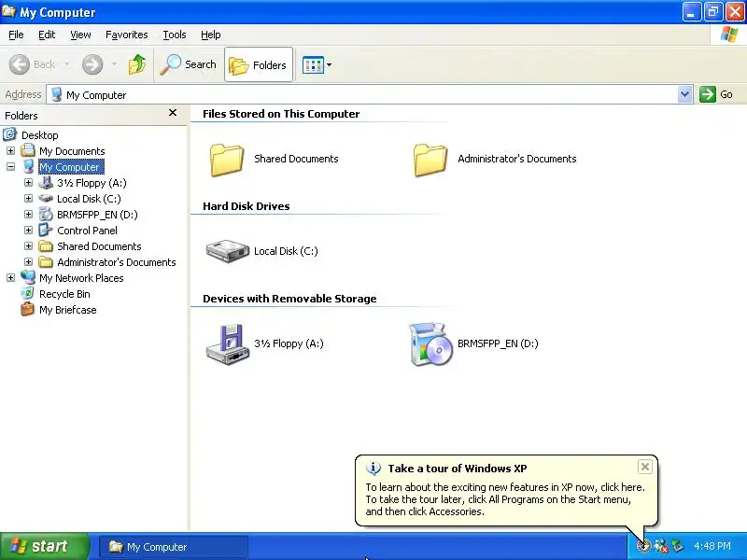Image resolution: width=747 pixels, height=560 pixels.
Task: Select BRMSFPP_EN (D:) CD drive icon
Action: (430, 343)
